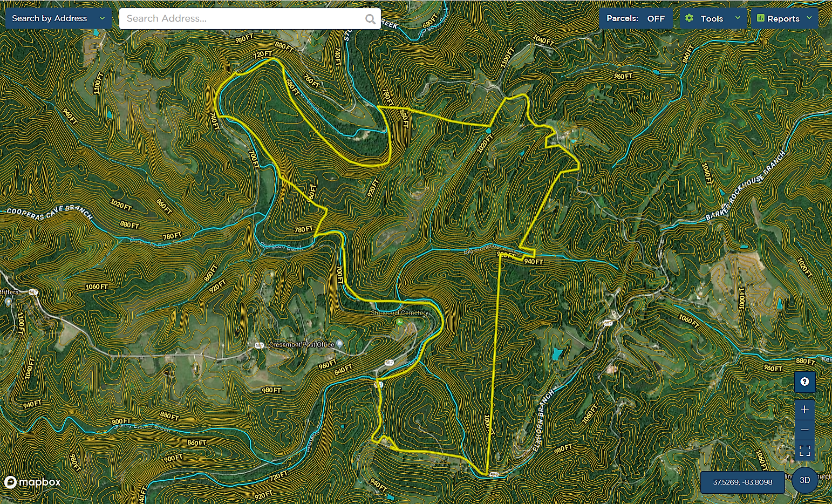Zoom in with the plus button

804,409
